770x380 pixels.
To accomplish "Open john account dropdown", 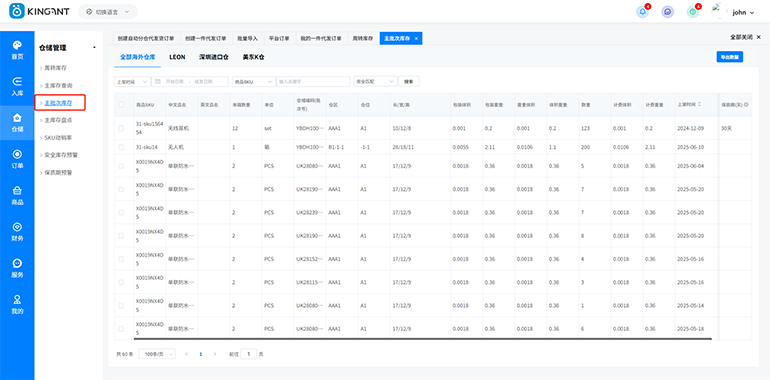I will click(x=743, y=13).
